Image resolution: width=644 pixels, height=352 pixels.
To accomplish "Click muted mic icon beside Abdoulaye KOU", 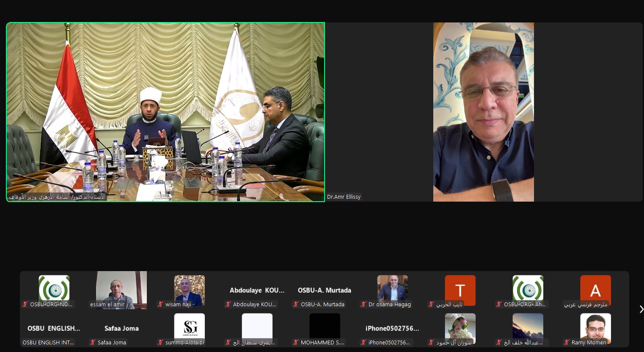I will coord(228,304).
